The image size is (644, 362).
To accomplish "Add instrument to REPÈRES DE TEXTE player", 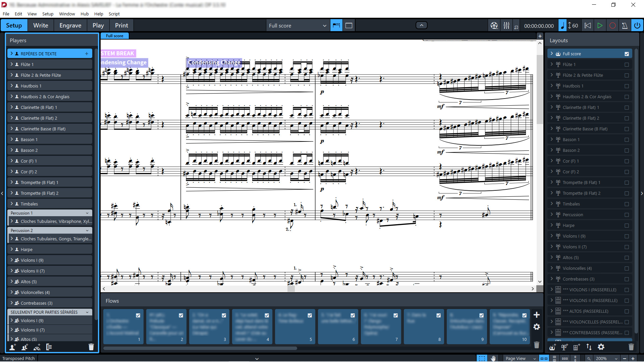I will pos(87,54).
